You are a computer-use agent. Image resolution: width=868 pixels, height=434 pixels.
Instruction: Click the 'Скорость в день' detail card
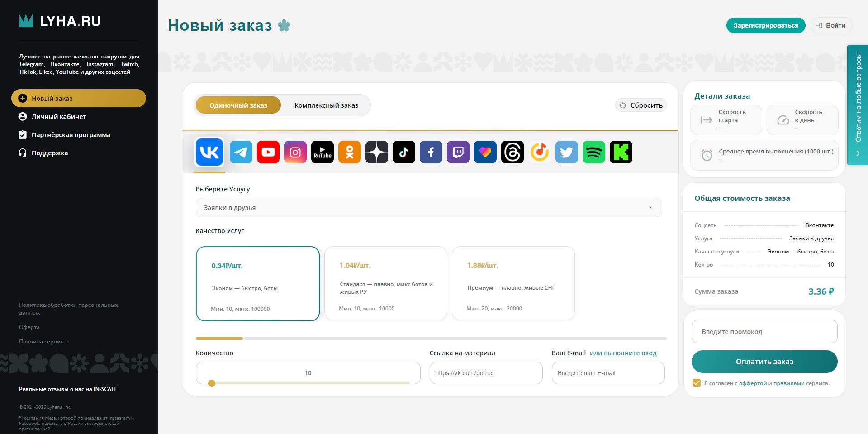point(802,120)
